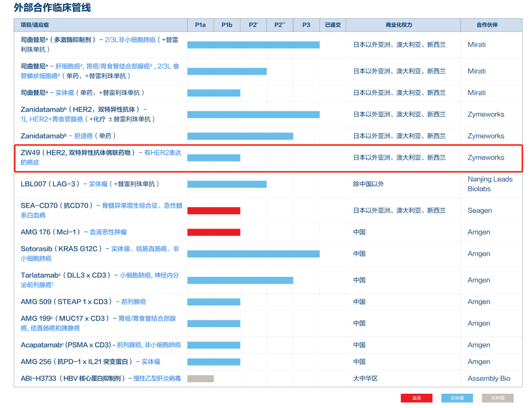532x408 pixels.
Task: Select 中国 in the Tarlatamab row
Action: 359,280
